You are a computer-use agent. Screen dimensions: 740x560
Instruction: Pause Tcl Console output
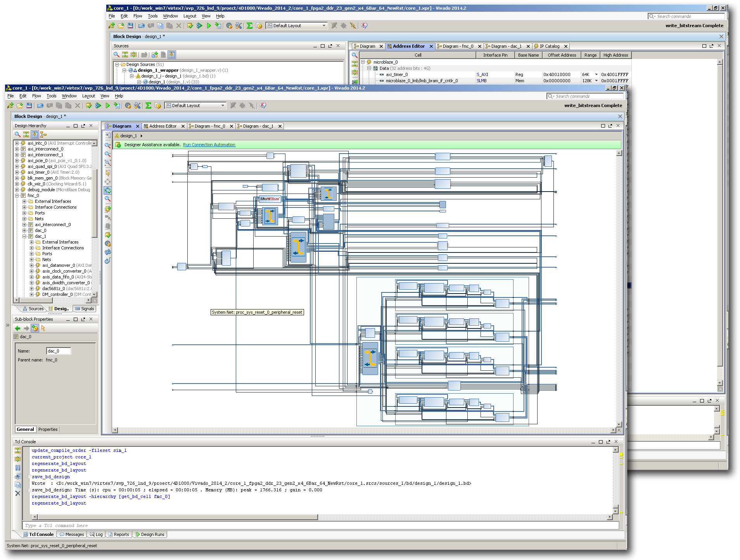click(17, 468)
